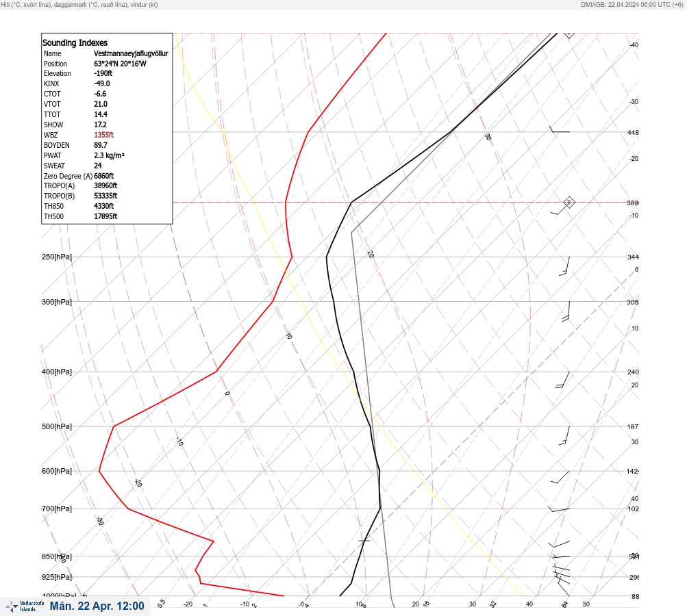Click the position value 63°24'N 20°16'W
Viewport: 687px width, 616px height.
[x=120, y=64]
